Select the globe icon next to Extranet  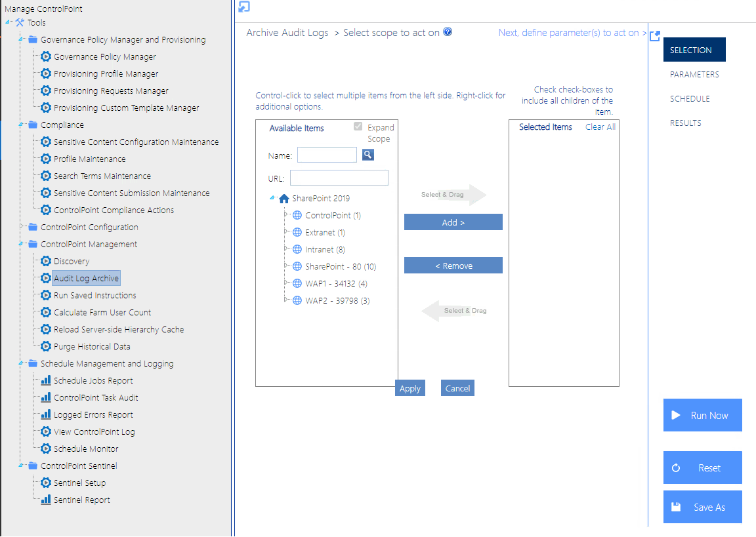pos(296,232)
